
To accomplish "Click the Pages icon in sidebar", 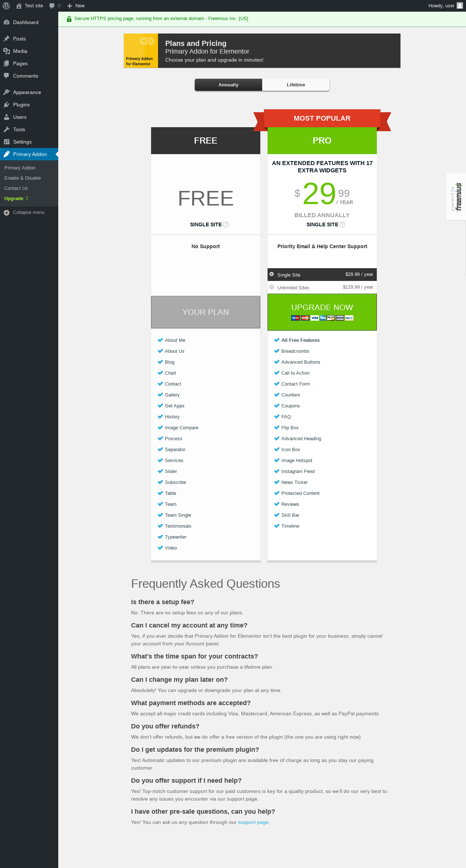I will (x=7, y=63).
